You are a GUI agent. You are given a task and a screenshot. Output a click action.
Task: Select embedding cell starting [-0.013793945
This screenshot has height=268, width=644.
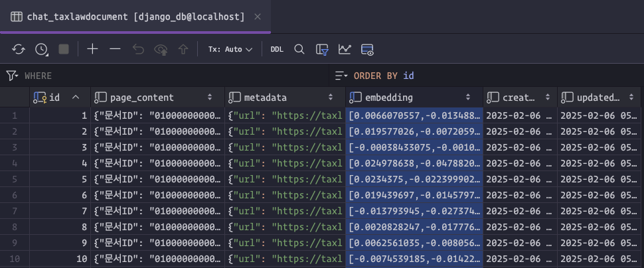click(414, 211)
